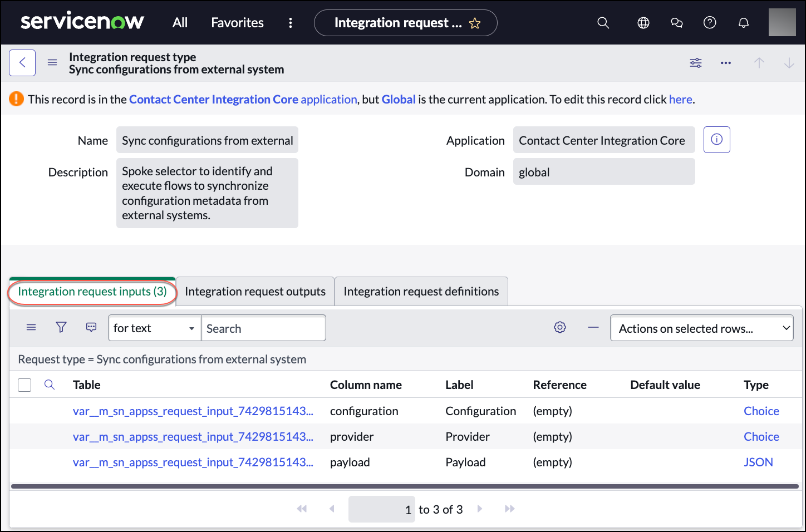The height and width of the screenshot is (532, 806).
Task: Open the JSON type link
Action: click(758, 462)
